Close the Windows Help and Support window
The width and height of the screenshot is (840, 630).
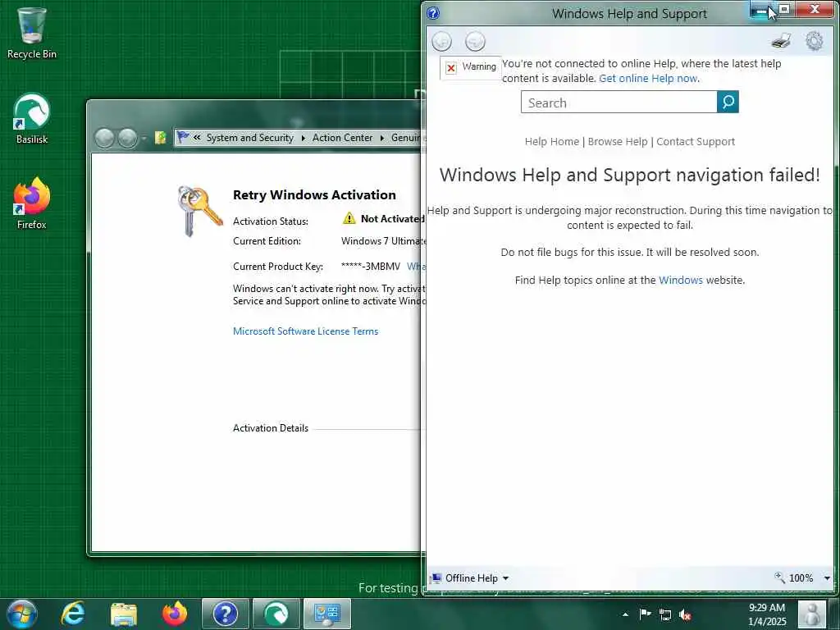coord(815,9)
